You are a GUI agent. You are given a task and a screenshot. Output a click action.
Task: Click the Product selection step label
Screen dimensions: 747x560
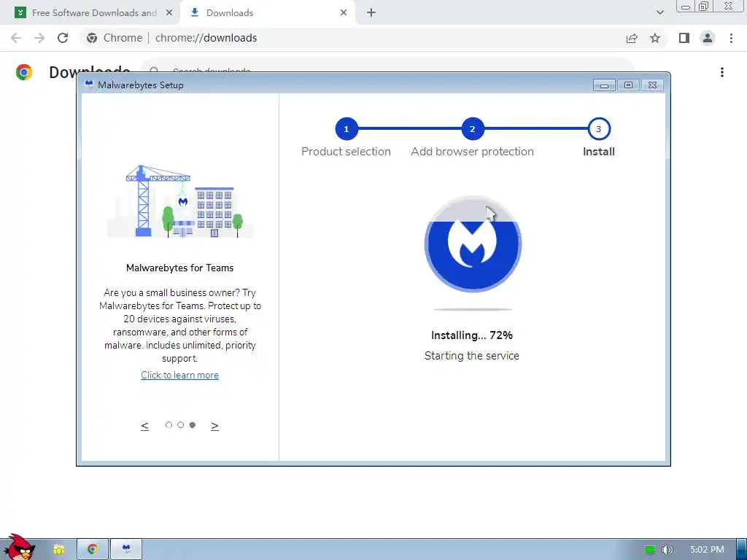coord(346,152)
